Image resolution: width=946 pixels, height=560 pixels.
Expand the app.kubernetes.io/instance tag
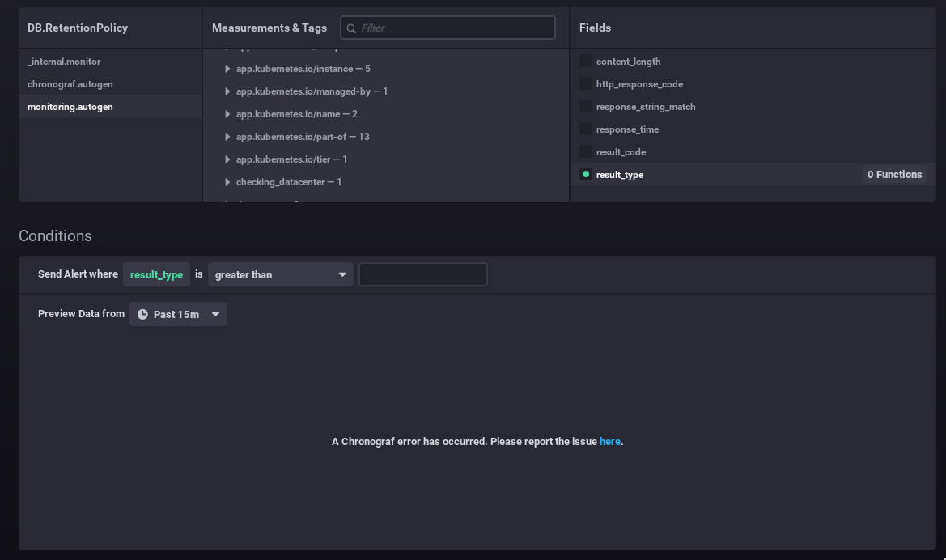(x=227, y=69)
